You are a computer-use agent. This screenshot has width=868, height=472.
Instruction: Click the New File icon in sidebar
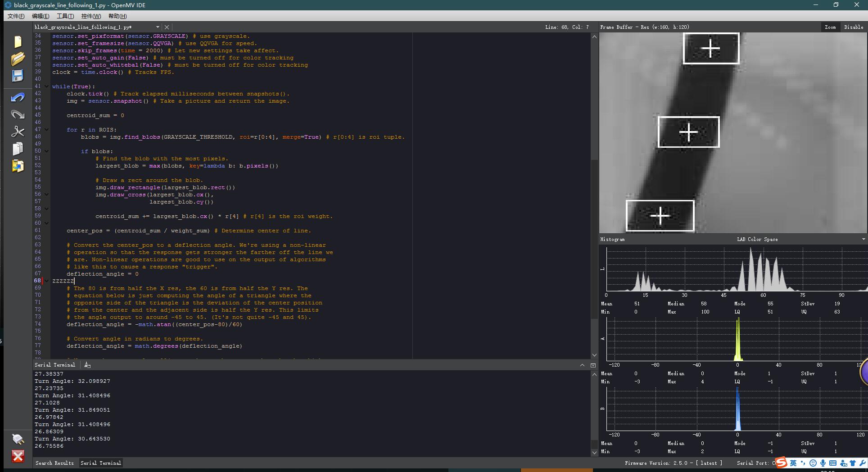(x=18, y=41)
